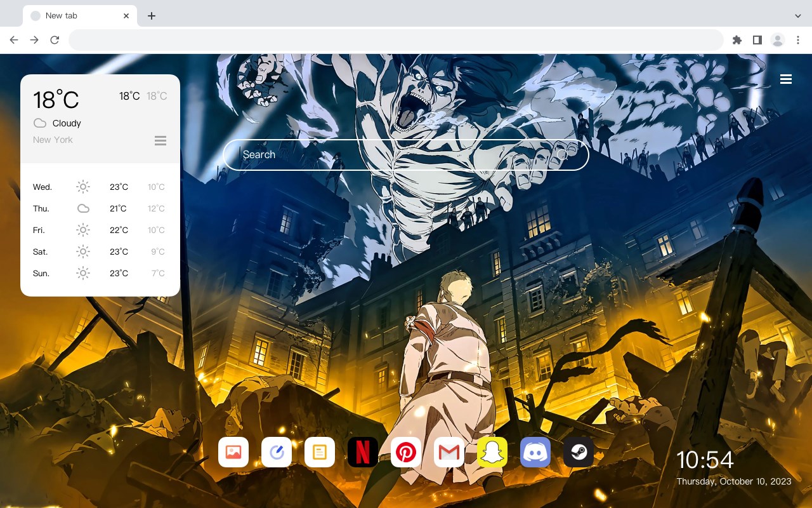Screen dimensions: 812x508
Task: Click the 7°C low for Sunday
Action: click(x=158, y=273)
